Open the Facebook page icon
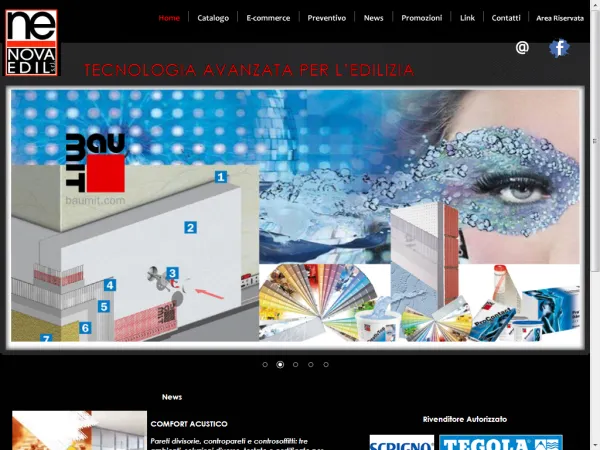The height and width of the screenshot is (450, 600). 559,48
